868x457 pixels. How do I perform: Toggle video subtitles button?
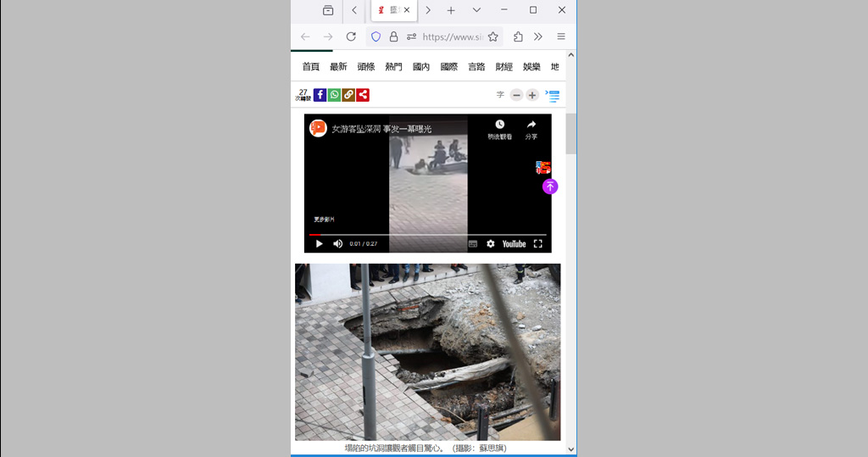point(473,244)
